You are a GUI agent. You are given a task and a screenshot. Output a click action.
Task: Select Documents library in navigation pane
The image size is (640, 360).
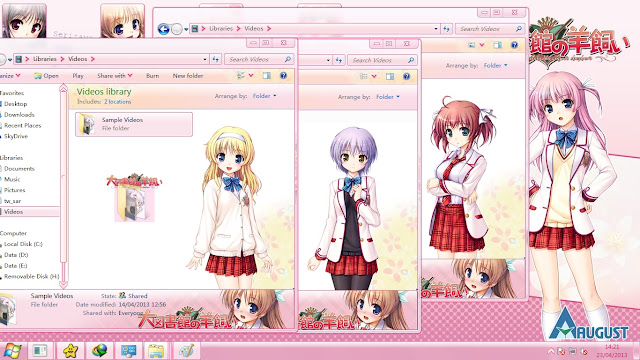[19, 169]
